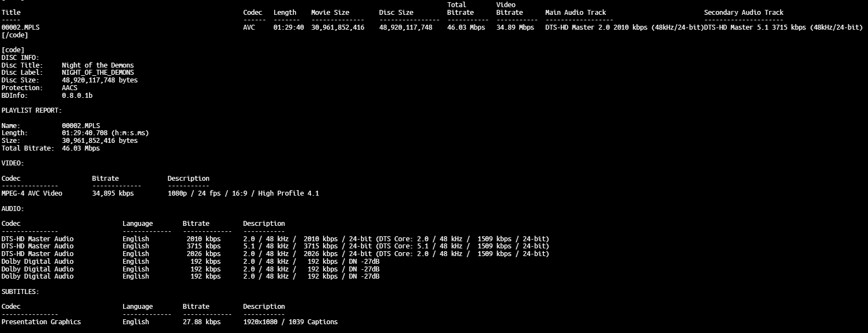
Task: Click the "1920x1080 / 1039 Captions" description
Action: (x=290, y=322)
